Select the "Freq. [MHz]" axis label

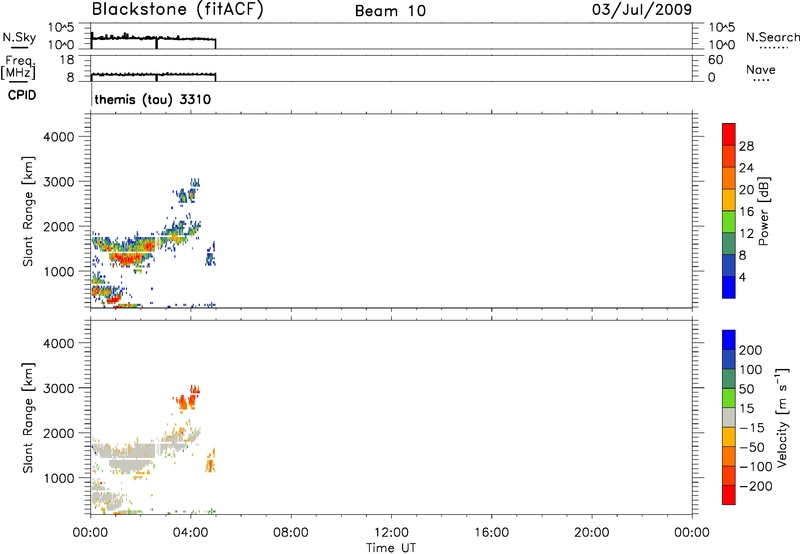click(18, 68)
